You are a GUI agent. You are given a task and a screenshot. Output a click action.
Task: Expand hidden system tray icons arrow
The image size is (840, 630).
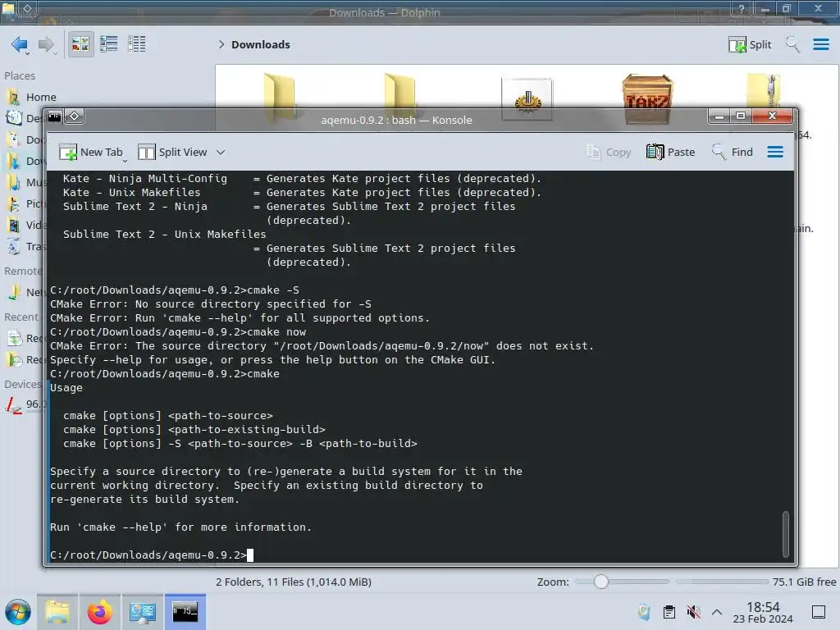[717, 612]
